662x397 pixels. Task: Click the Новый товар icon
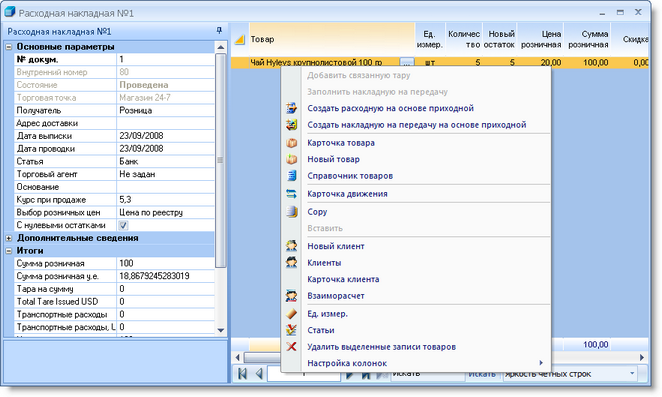click(x=291, y=159)
